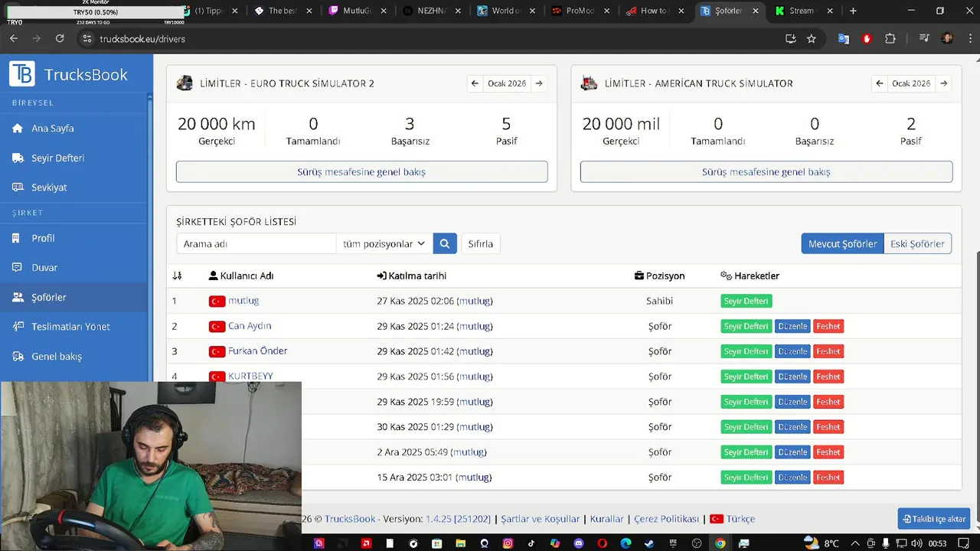This screenshot has height=551, width=980.
Task: Switch to the NEZHNA browser tab
Action: pos(433,11)
